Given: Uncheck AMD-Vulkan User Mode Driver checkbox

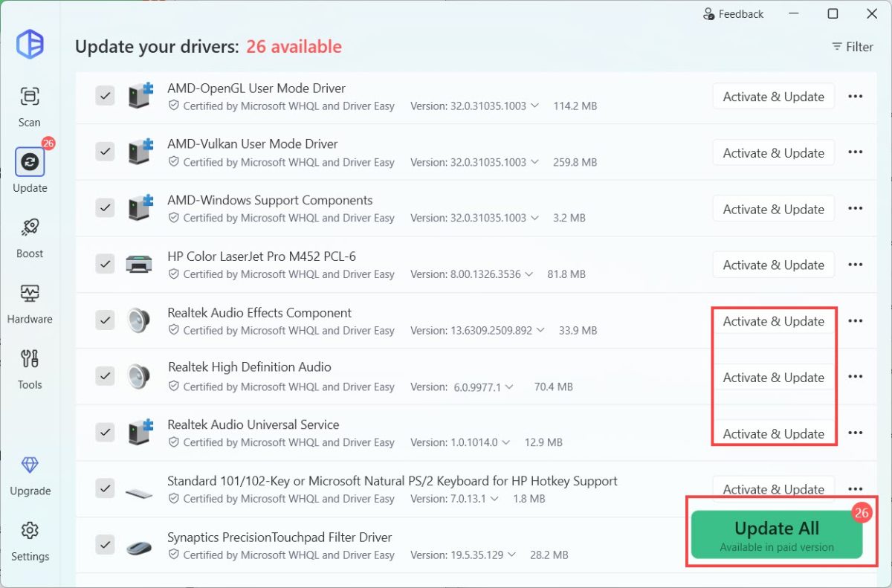Looking at the screenshot, I should [105, 152].
